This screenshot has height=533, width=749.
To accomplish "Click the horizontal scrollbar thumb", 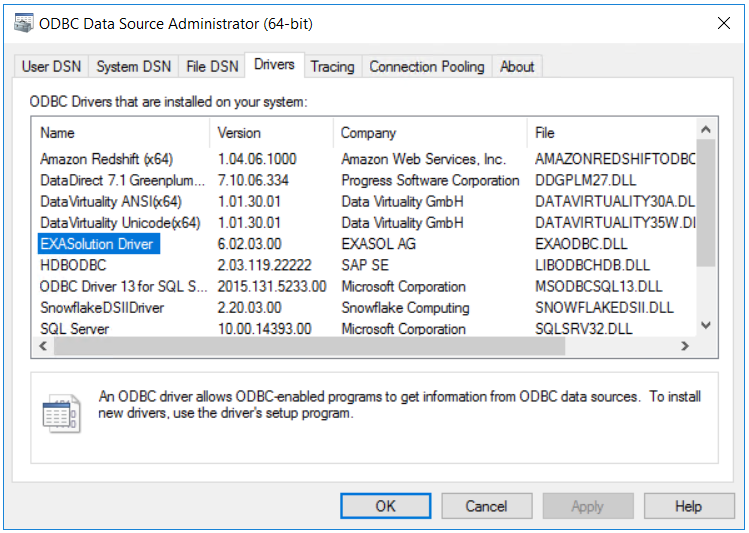I will (x=310, y=346).
